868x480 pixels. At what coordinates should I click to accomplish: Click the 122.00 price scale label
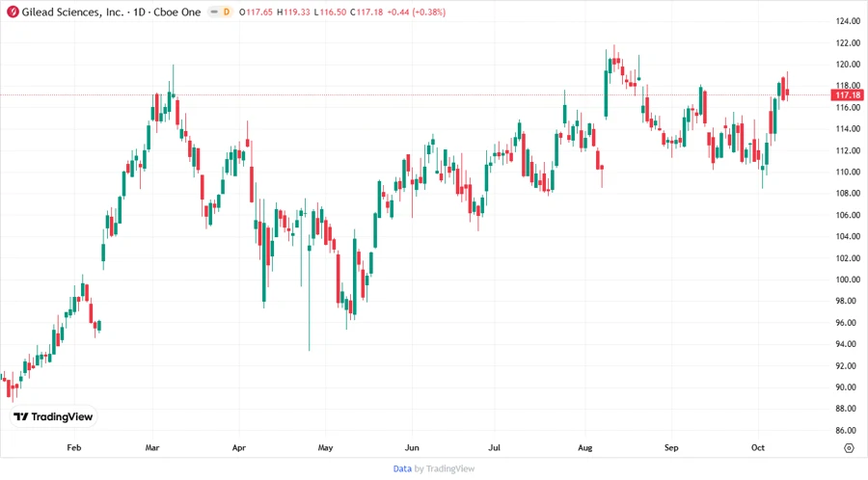848,42
